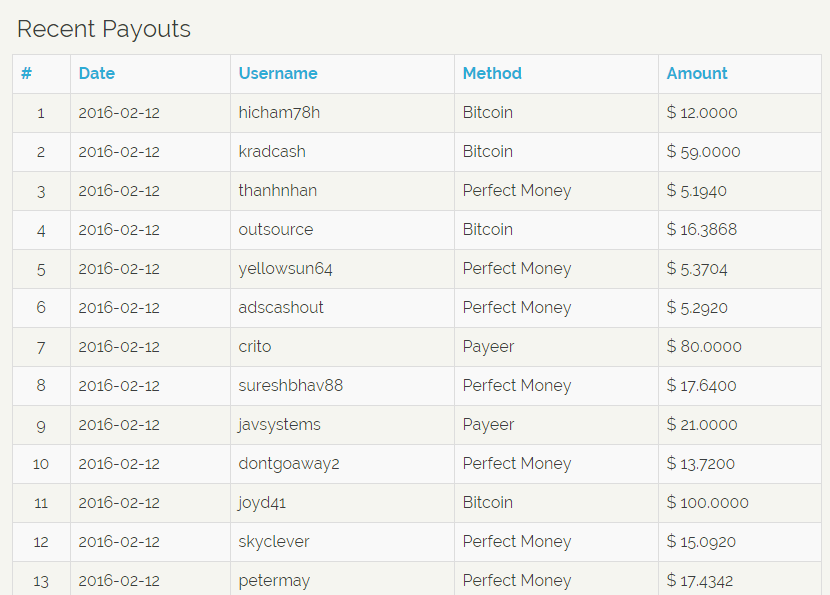The image size is (830, 595).
Task: Click date 2016-02-12 in hicham78h row
Action: [119, 113]
